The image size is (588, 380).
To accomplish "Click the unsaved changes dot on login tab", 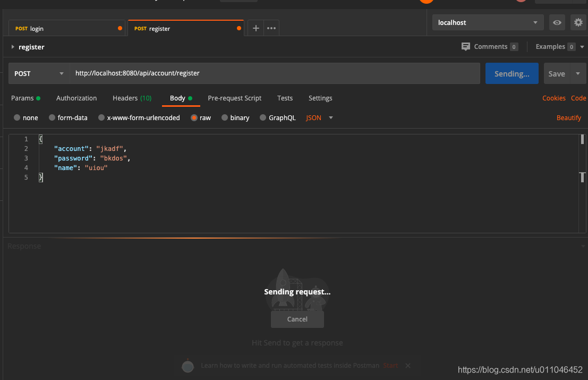I will [x=120, y=28].
